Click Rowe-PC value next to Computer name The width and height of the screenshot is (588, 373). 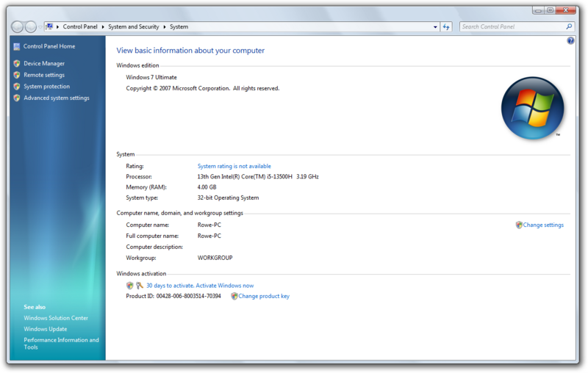pyautogui.click(x=209, y=225)
